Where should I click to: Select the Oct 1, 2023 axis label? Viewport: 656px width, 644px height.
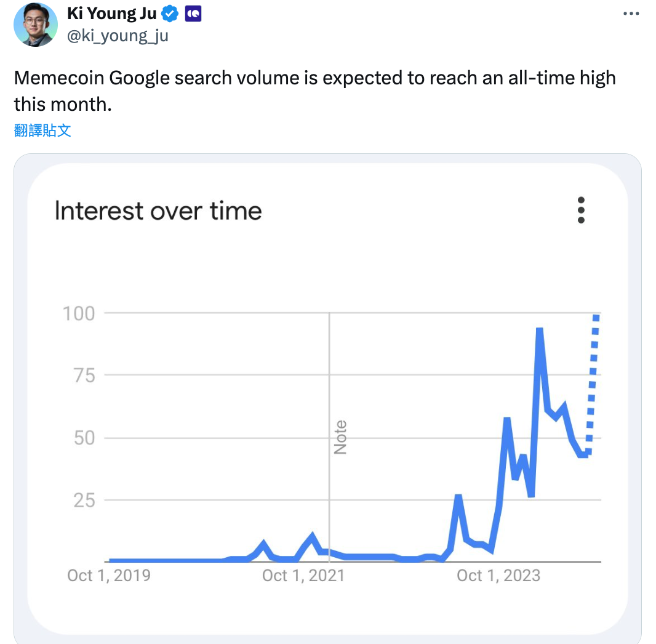[498, 575]
